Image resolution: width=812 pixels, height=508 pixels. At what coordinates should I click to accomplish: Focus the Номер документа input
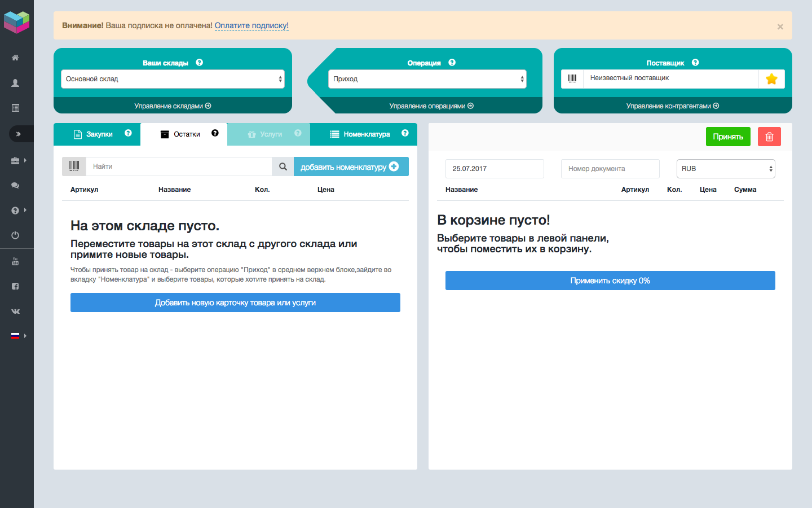(610, 169)
